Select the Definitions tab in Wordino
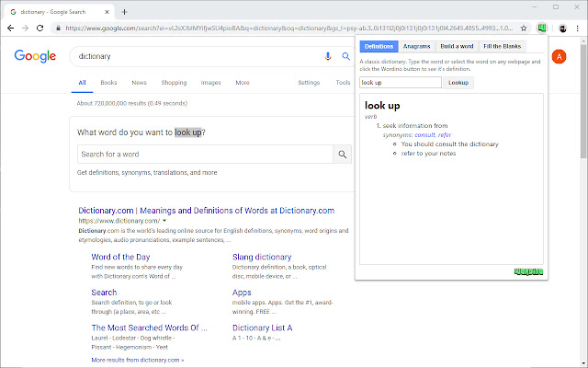This screenshot has width=588, height=368. click(379, 46)
